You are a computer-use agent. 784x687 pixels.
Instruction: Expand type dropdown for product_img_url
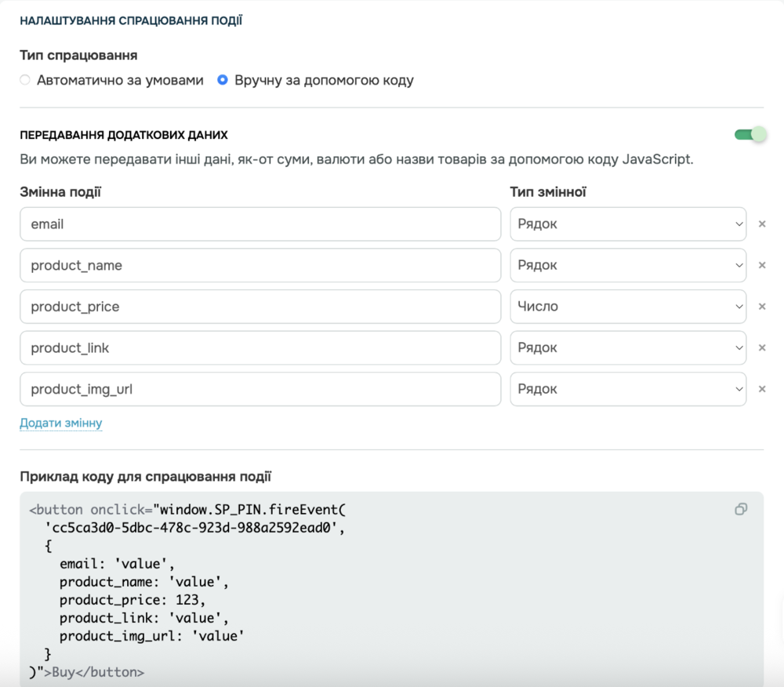(628, 389)
